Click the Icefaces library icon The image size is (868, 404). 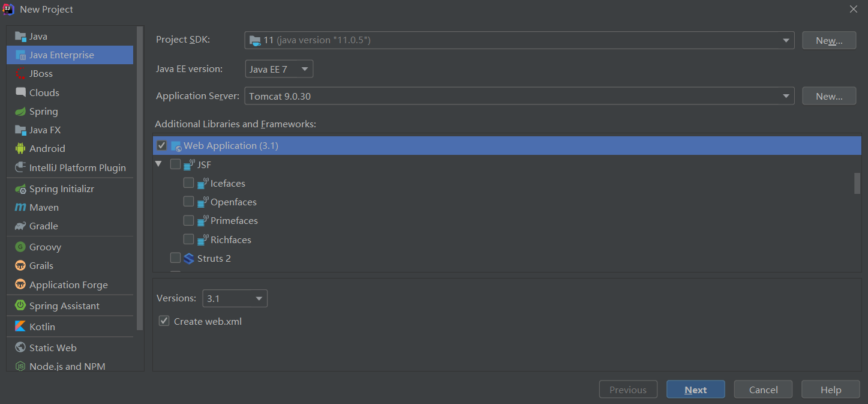point(203,183)
